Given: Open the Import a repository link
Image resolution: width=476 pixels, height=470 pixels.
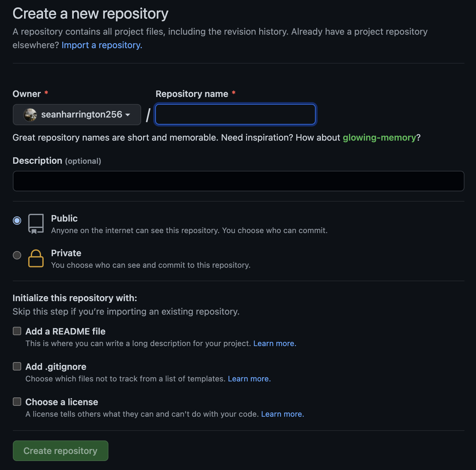Looking at the screenshot, I should [102, 45].
